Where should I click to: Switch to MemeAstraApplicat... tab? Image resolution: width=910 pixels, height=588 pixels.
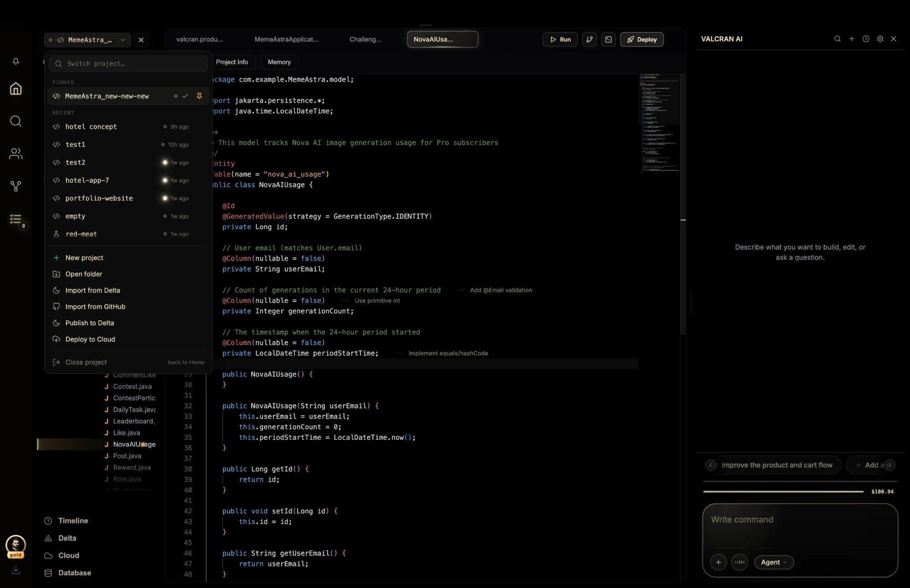point(287,40)
